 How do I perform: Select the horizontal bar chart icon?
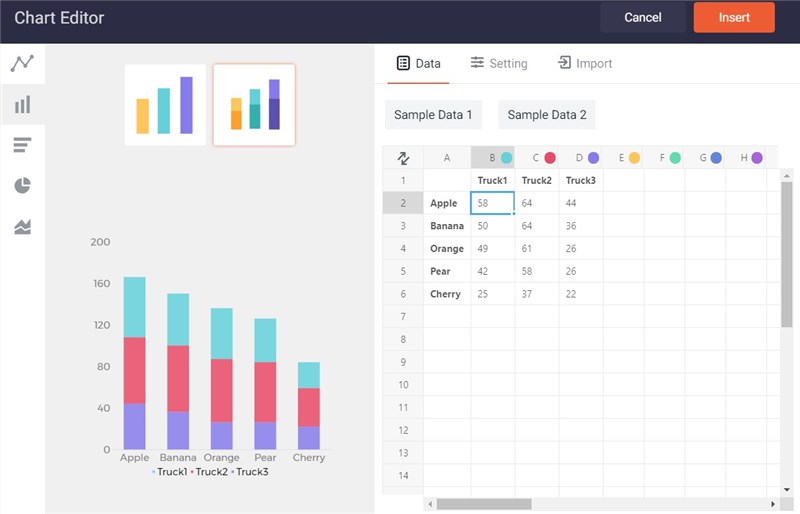tap(22, 145)
